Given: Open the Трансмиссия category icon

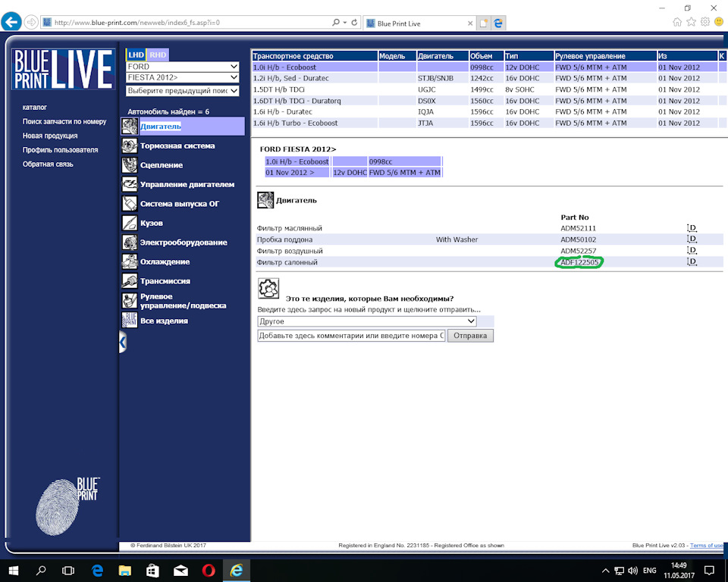Looking at the screenshot, I should pyautogui.click(x=130, y=281).
